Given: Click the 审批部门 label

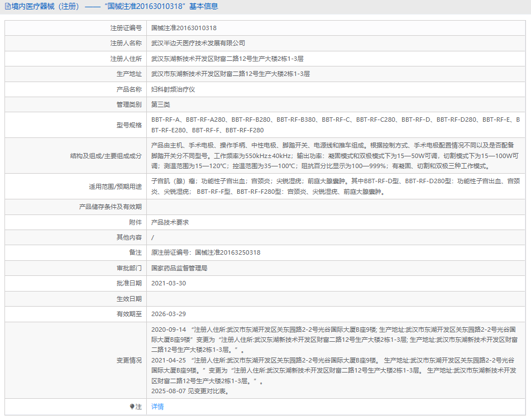Looking at the screenshot, I should click(129, 268).
